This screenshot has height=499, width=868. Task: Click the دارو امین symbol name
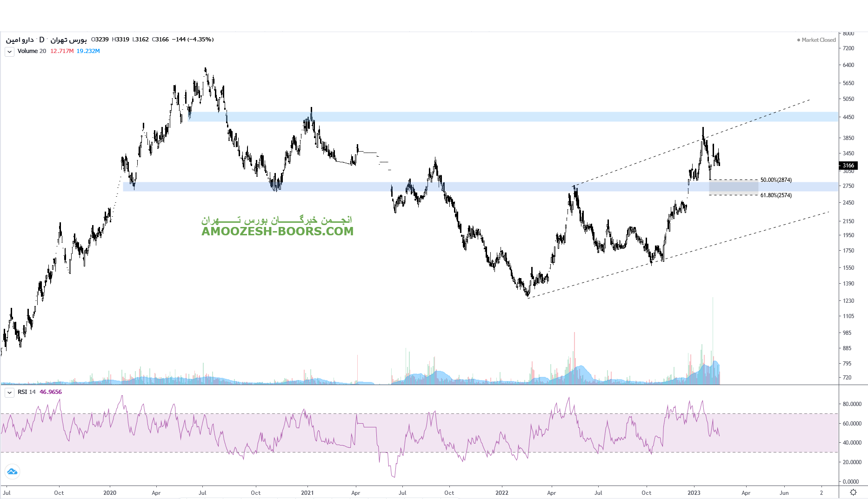pos(20,40)
